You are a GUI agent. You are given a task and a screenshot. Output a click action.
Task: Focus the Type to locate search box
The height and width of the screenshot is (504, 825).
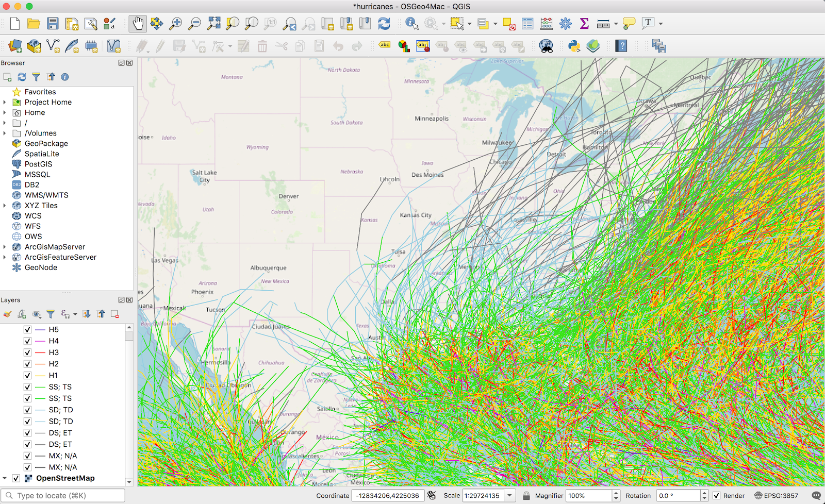[x=63, y=496]
